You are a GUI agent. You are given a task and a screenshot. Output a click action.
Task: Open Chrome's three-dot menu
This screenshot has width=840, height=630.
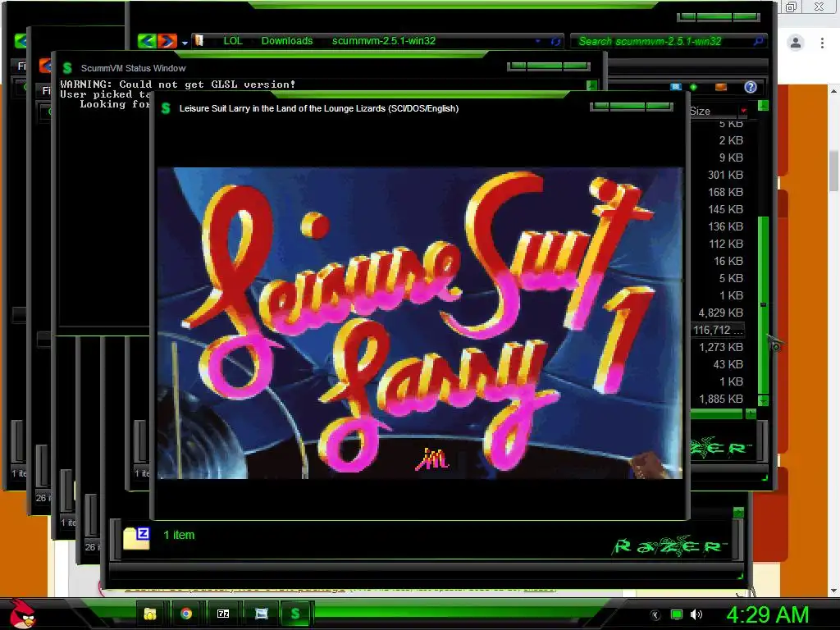click(822, 43)
